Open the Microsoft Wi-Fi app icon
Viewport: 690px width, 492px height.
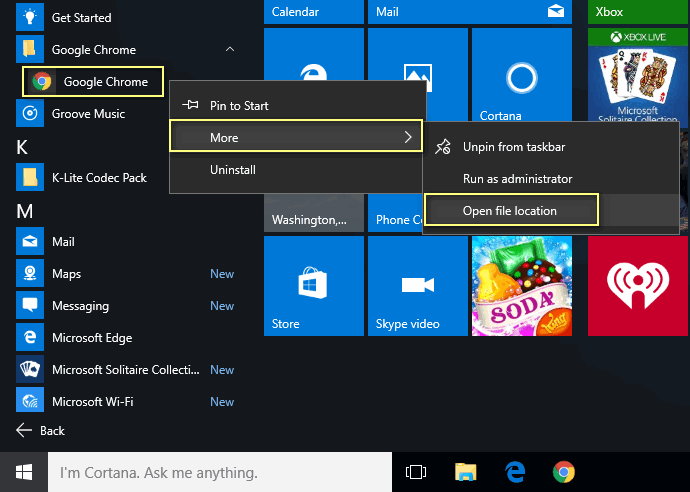[30, 401]
